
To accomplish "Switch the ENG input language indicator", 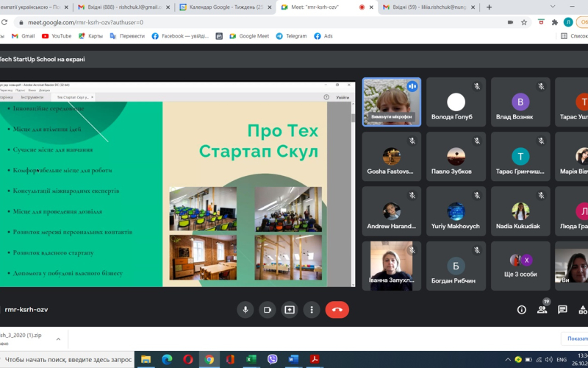I will coord(562,360).
